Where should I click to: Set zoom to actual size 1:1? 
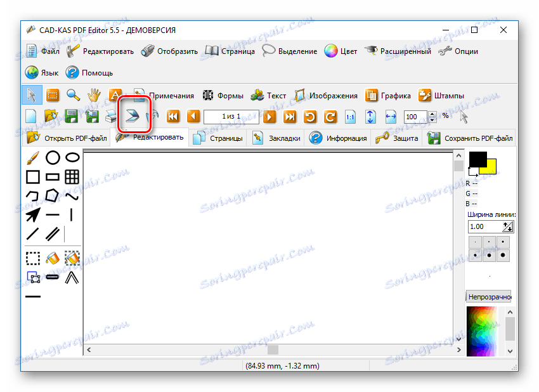point(350,117)
